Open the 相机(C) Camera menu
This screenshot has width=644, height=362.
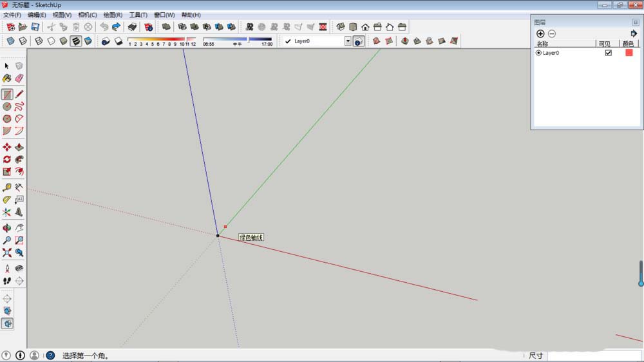coord(88,15)
